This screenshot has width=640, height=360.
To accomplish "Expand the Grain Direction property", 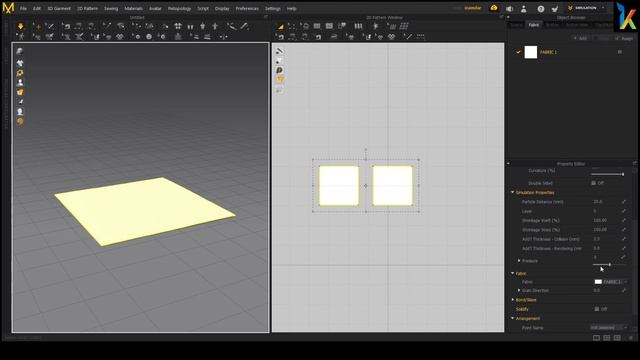I will 519,290.
